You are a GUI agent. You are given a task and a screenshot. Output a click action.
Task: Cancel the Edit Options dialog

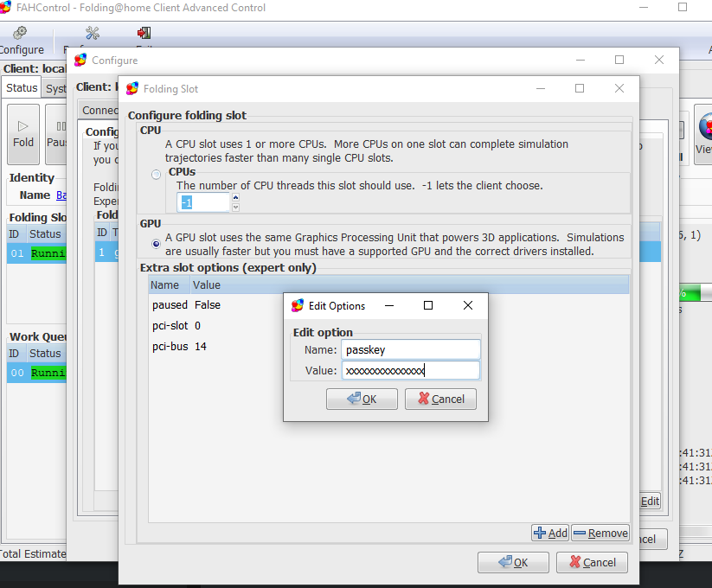click(x=440, y=399)
